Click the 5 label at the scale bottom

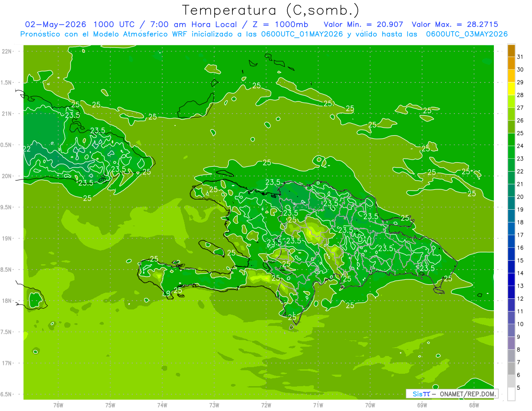pyautogui.click(x=519, y=388)
